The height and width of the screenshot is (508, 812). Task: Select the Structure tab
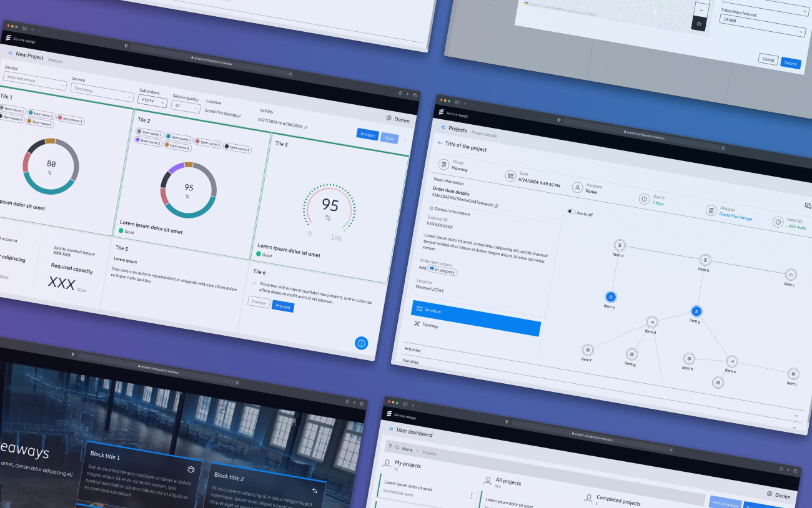point(476,318)
